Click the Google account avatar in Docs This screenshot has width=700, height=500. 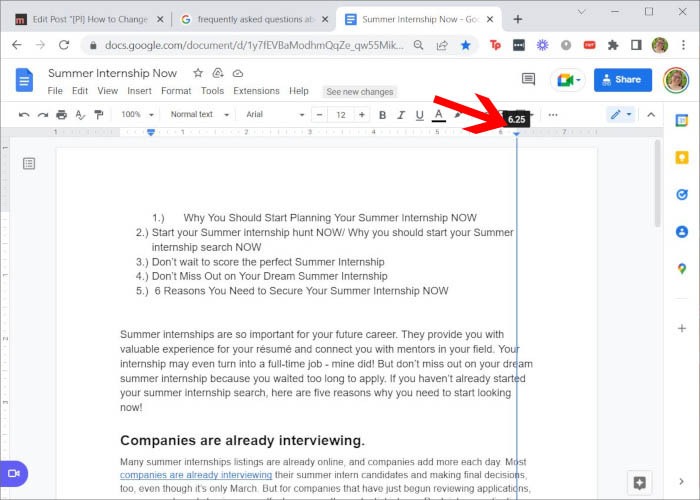click(675, 80)
